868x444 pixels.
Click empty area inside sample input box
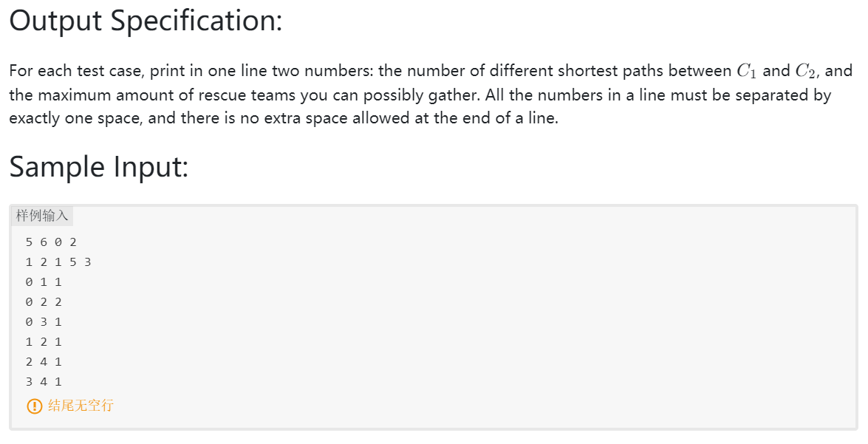[x=471, y=321]
